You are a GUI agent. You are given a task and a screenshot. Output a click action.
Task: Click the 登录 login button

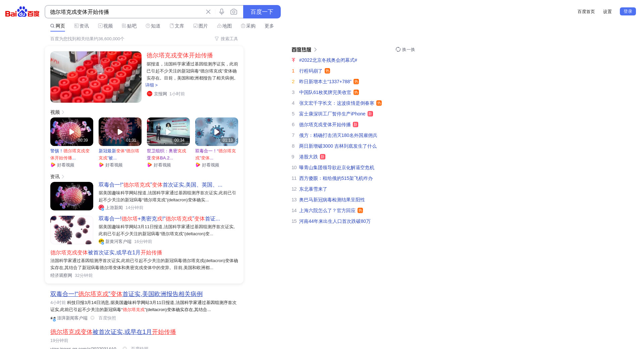click(x=628, y=11)
